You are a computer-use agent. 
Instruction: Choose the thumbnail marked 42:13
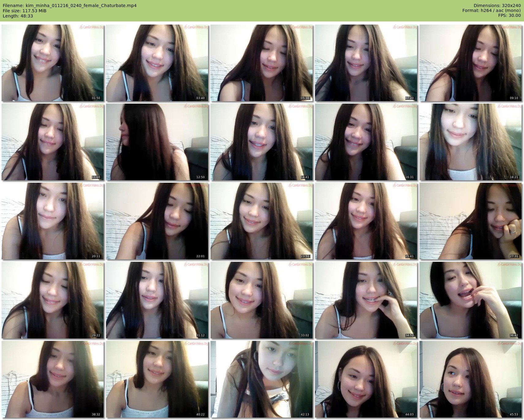262,379
